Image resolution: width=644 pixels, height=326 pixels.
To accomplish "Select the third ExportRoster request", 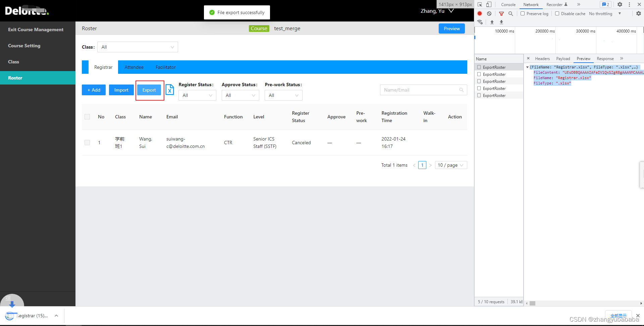I will (x=499, y=81).
